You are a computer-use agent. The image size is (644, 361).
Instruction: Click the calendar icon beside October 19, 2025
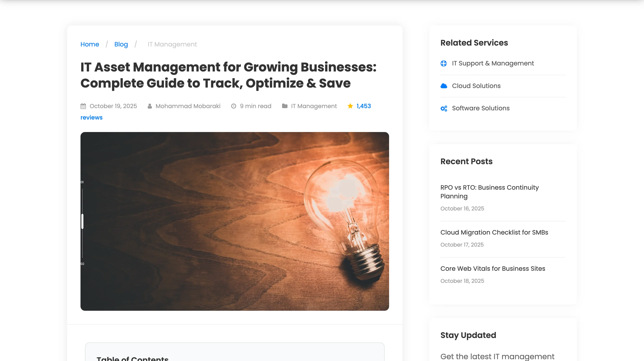83,106
